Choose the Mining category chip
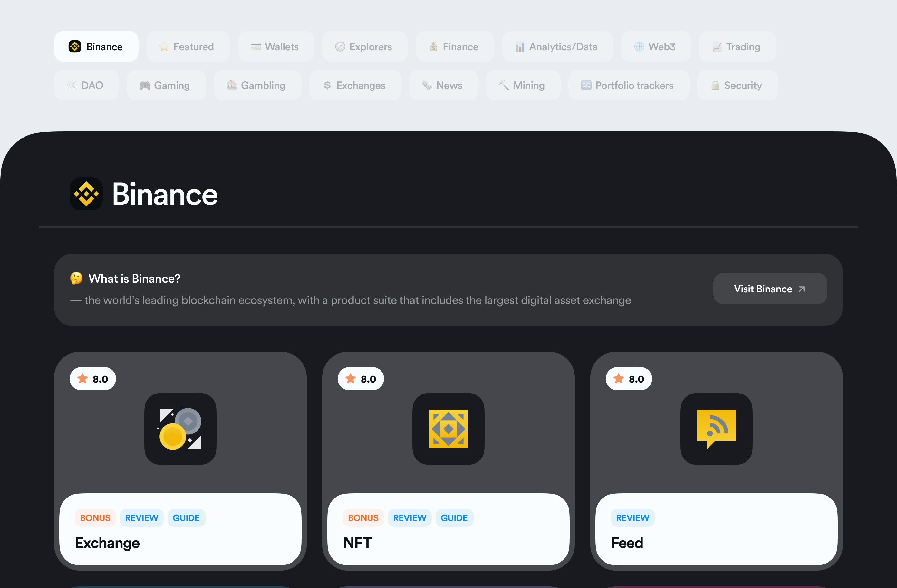897x588 pixels. point(522,86)
